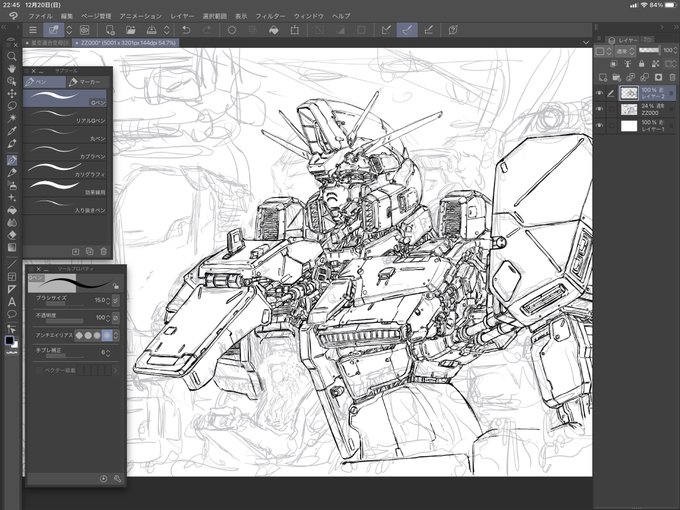This screenshot has width=680, height=510.
Task: Select 丸ペン sub tool
Action: click(x=65, y=134)
